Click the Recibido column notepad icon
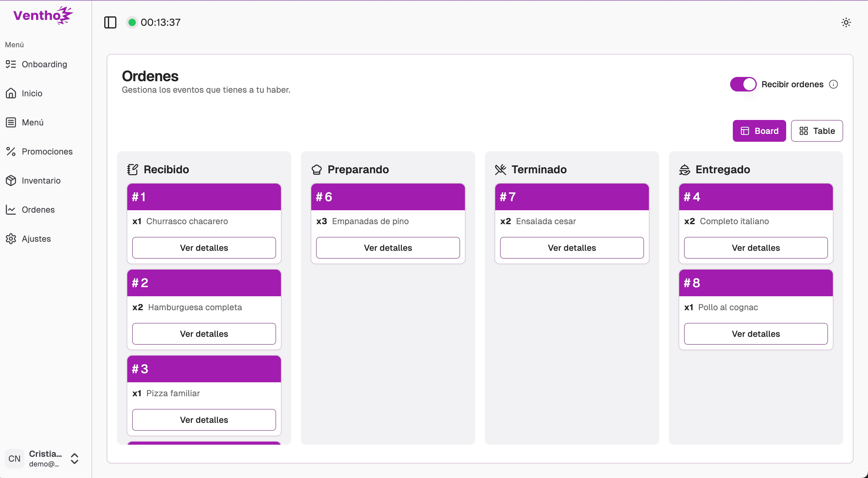 pyautogui.click(x=132, y=169)
